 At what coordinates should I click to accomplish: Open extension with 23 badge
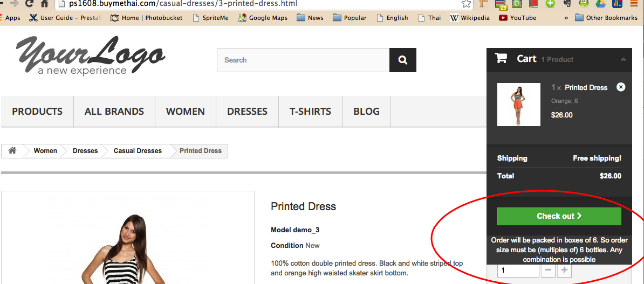(x=501, y=4)
